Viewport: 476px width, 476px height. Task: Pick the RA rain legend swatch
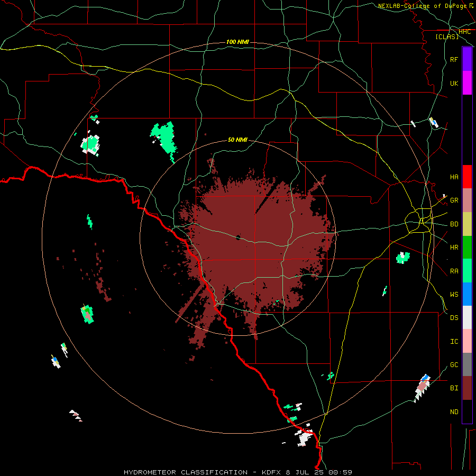tap(467, 271)
